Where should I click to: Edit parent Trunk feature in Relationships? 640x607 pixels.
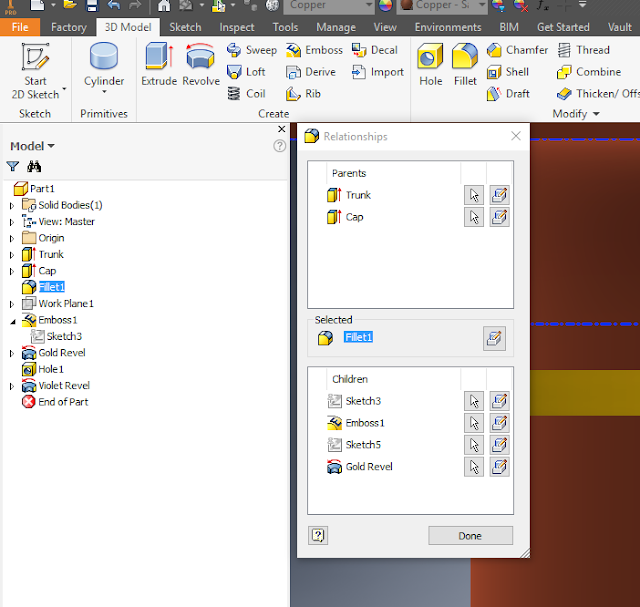click(x=499, y=195)
